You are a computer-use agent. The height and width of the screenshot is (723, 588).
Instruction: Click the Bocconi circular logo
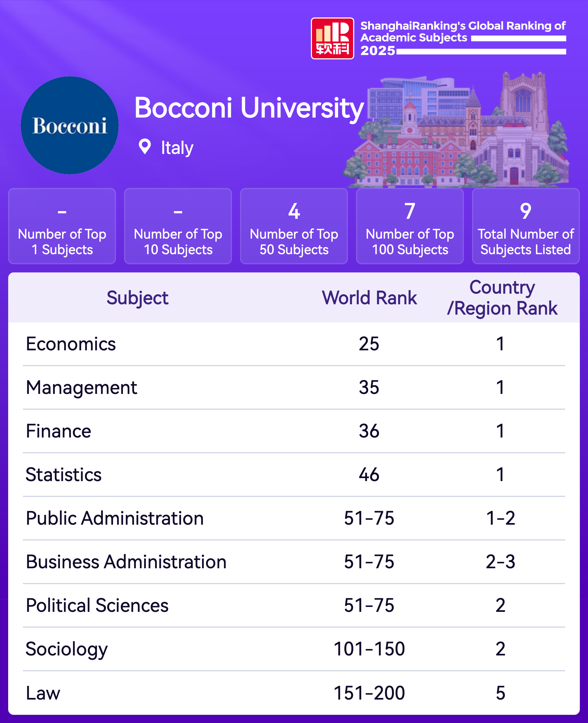69,125
